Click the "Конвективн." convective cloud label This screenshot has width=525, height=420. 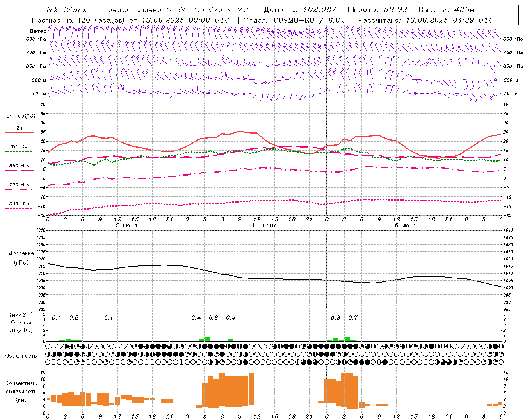pos(21,383)
